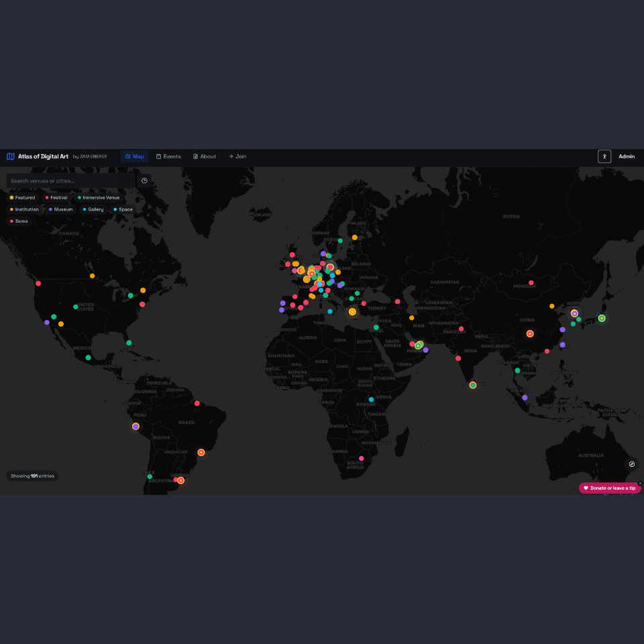Open the accessibility options icon
The image size is (644, 644).
604,156
